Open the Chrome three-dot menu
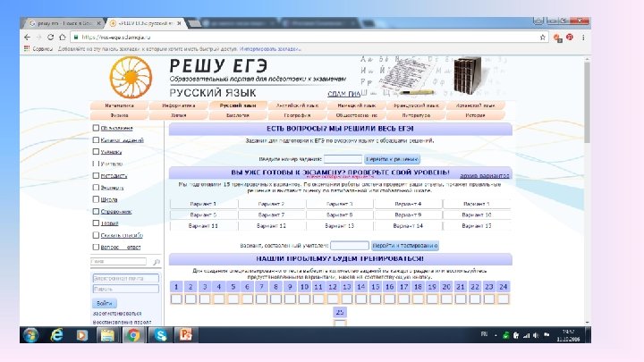This screenshot has height=362, width=644. [x=583, y=38]
